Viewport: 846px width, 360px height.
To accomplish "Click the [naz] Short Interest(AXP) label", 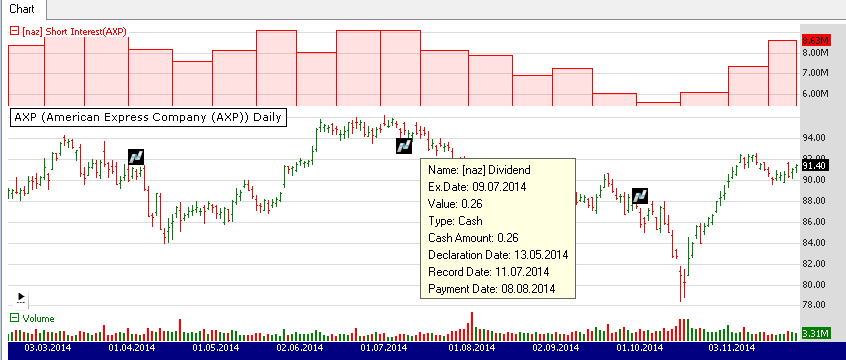I will pyautogui.click(x=74, y=32).
